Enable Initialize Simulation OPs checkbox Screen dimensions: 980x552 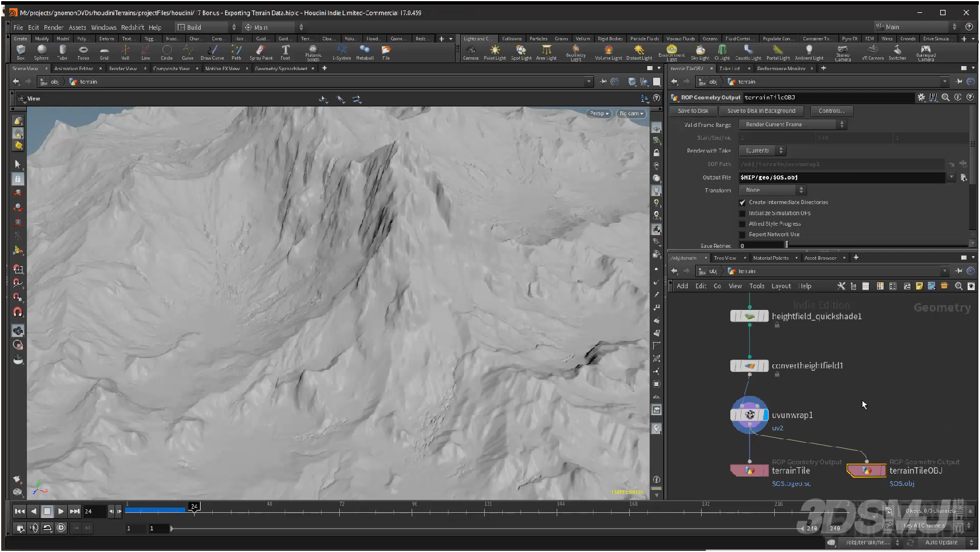[x=743, y=213]
